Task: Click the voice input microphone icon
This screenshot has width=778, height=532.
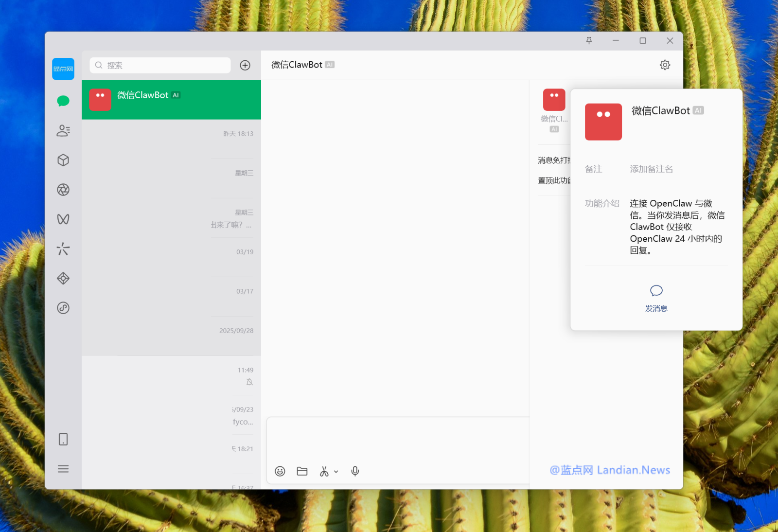Action: pyautogui.click(x=355, y=471)
